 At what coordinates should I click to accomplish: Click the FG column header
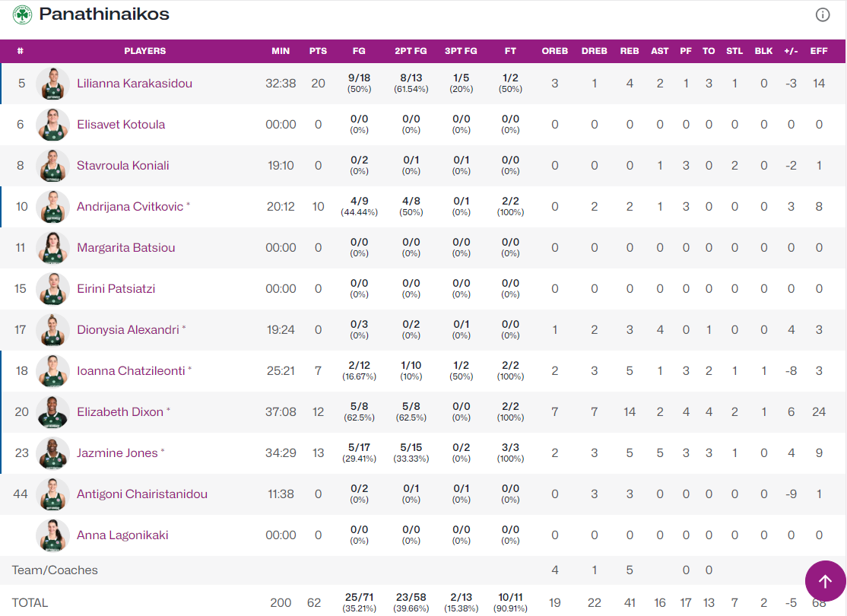(x=359, y=51)
